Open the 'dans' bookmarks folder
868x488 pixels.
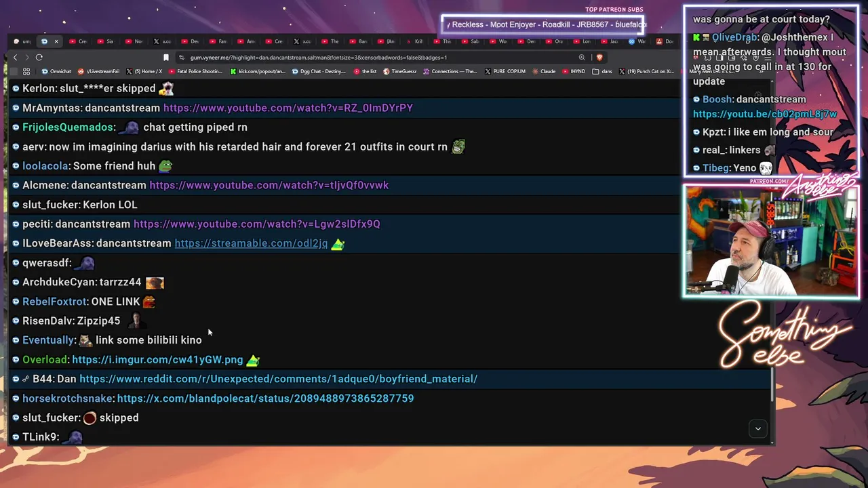[x=602, y=71]
